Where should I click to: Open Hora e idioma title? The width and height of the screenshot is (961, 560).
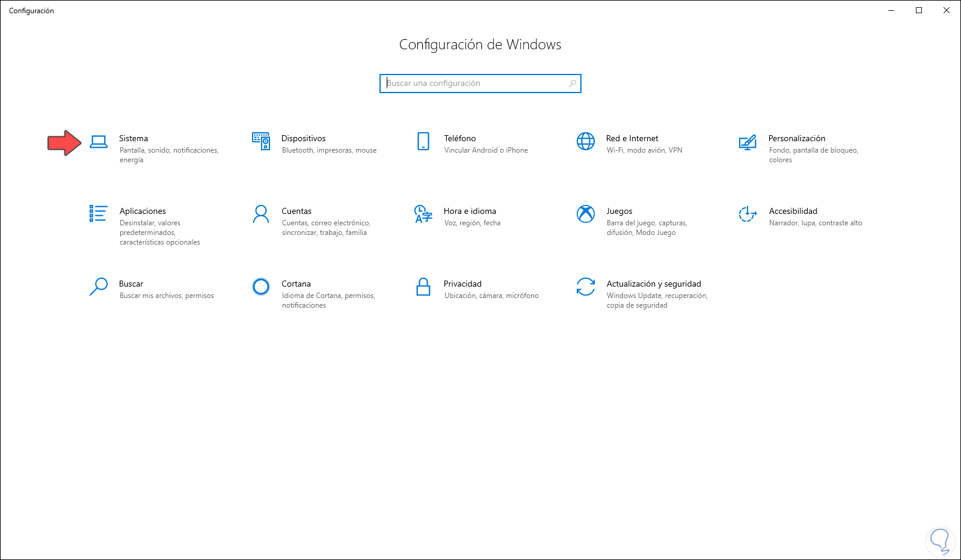coord(470,211)
